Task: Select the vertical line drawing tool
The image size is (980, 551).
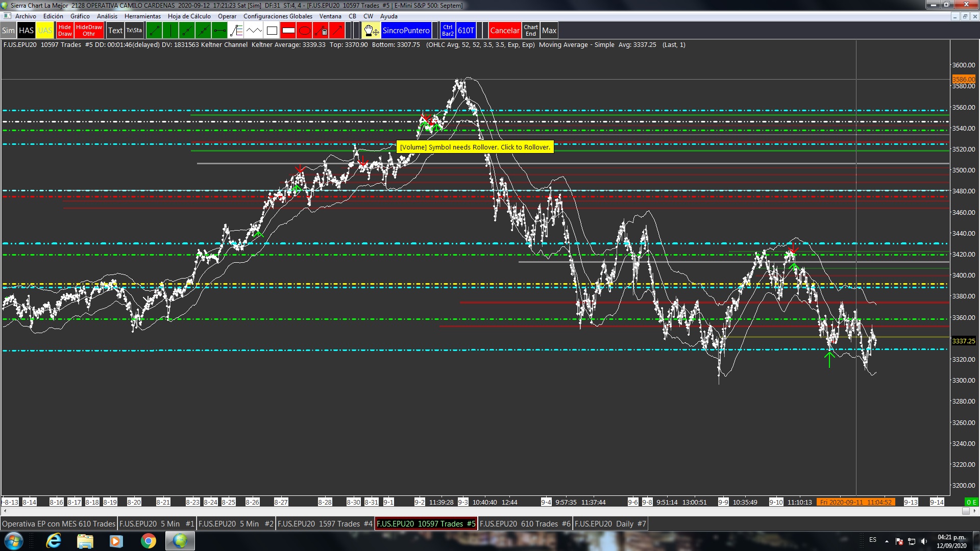Action: pyautogui.click(x=170, y=31)
